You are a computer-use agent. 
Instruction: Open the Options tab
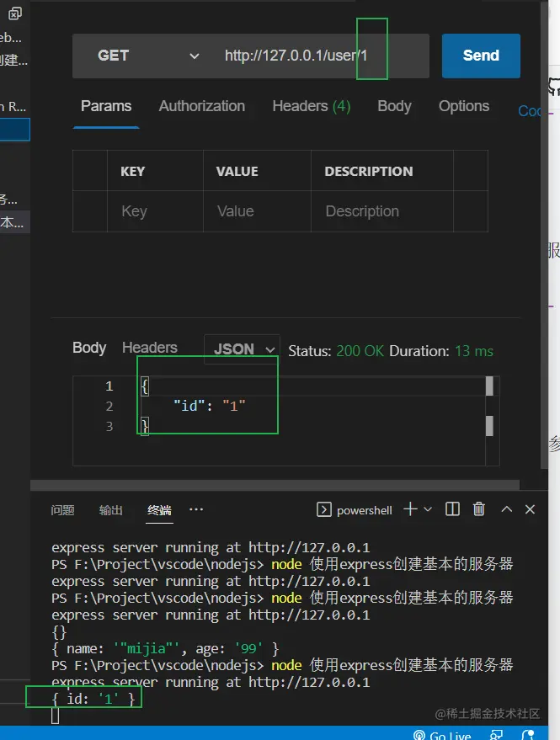click(464, 106)
